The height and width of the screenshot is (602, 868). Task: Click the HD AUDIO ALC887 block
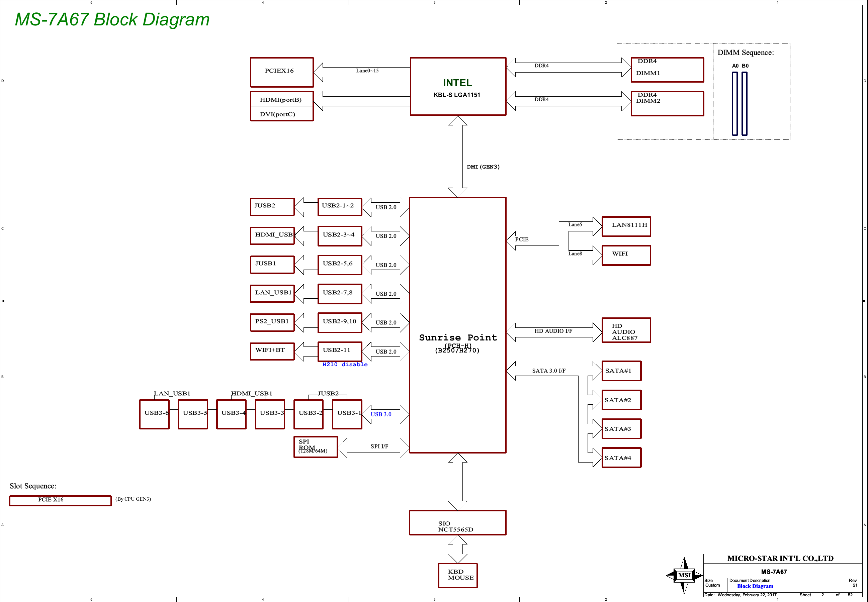[626, 330]
